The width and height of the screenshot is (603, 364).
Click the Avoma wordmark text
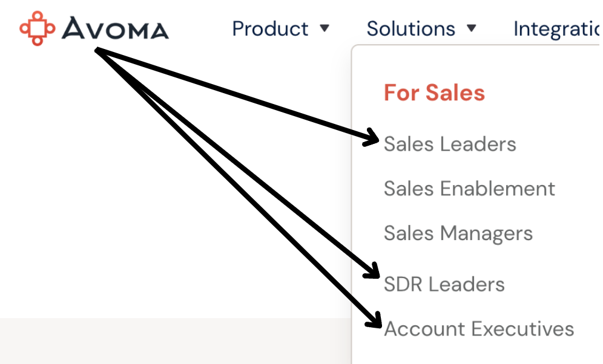[116, 28]
